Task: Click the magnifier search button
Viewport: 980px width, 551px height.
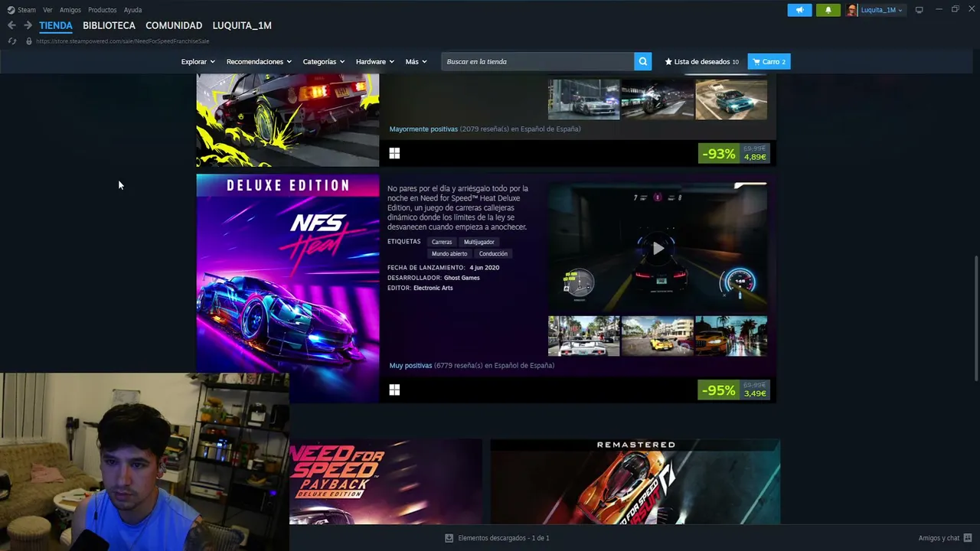Action: point(643,61)
